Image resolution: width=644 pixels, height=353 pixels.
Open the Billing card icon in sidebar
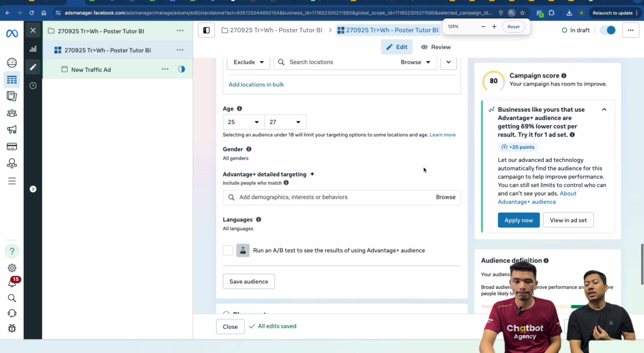click(12, 146)
